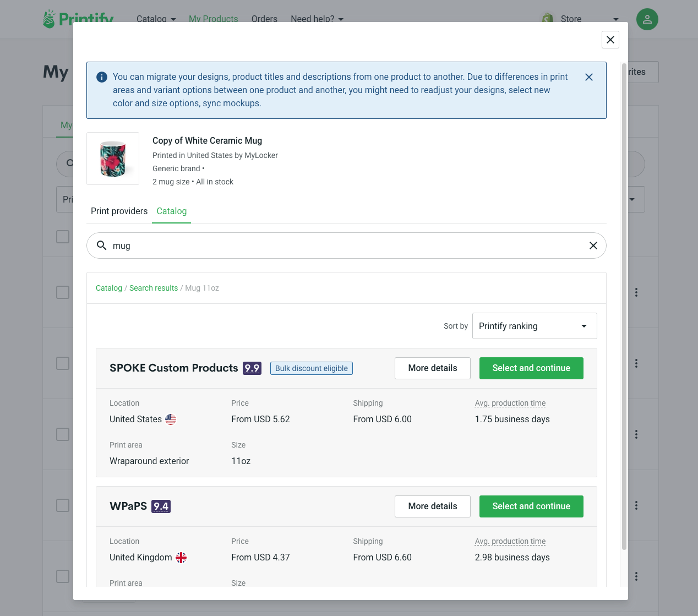
Task: Open the user account avatar menu
Action: [647, 19]
